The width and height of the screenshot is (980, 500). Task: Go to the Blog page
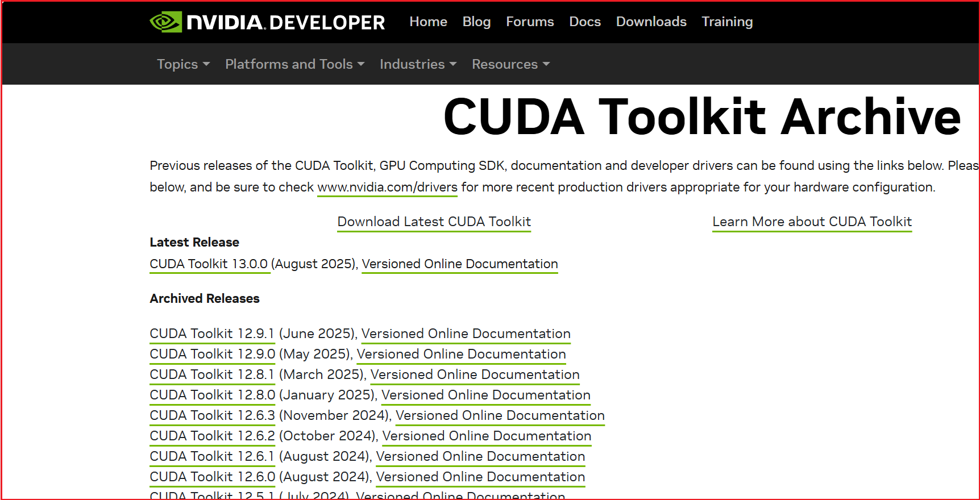coord(476,22)
